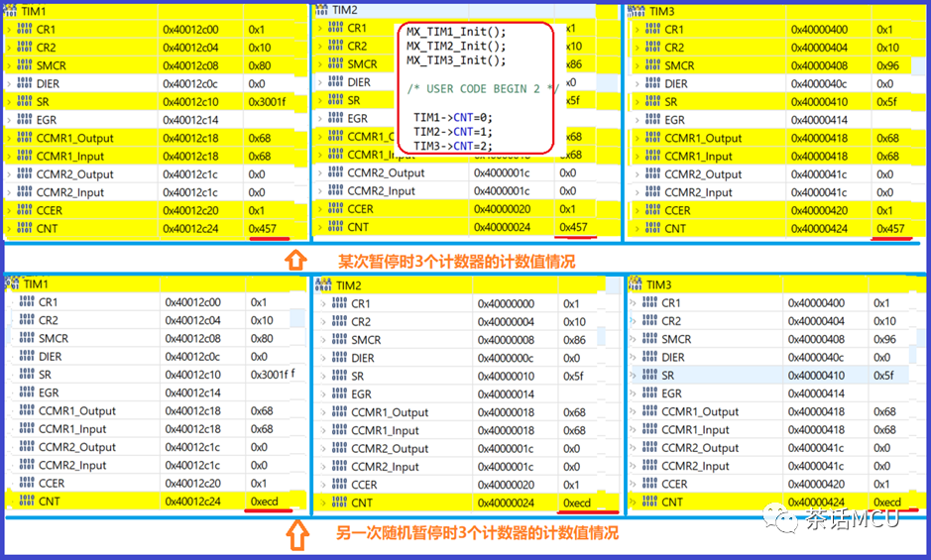This screenshot has height=560, width=931.
Task: Select CCMR1_Output label in lower TIM3 panel
Action: coord(700,411)
